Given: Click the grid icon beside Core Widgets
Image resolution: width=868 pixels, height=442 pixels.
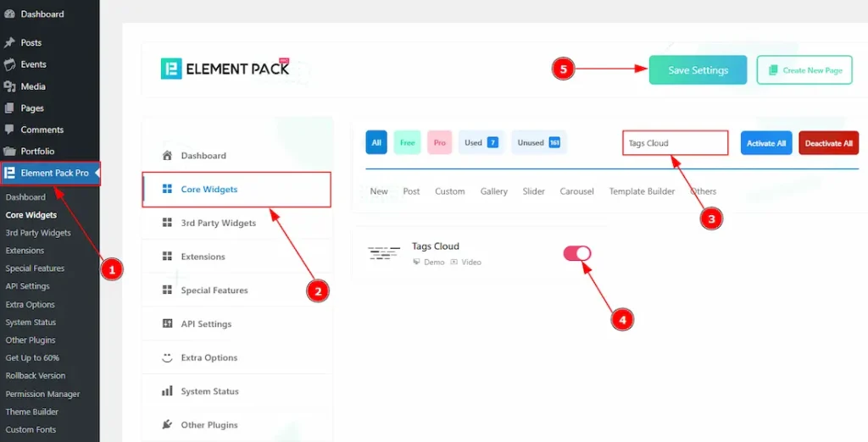Looking at the screenshot, I should click(167, 189).
